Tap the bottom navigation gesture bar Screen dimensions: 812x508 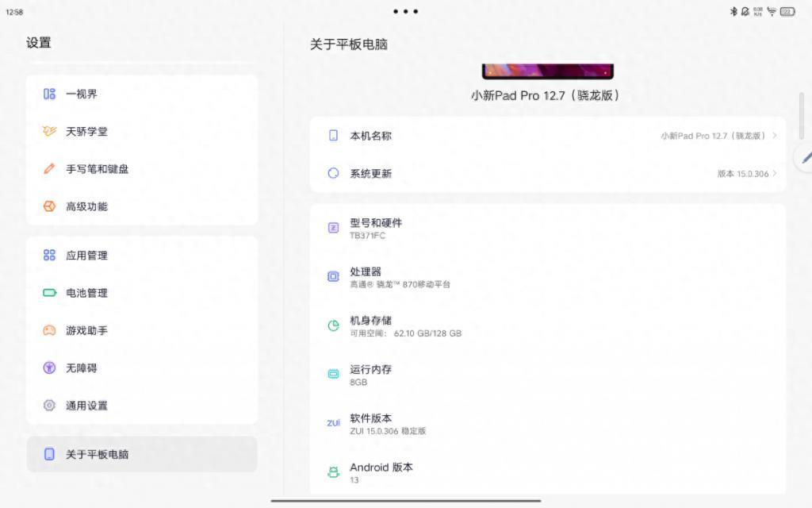pyautogui.click(x=405, y=501)
